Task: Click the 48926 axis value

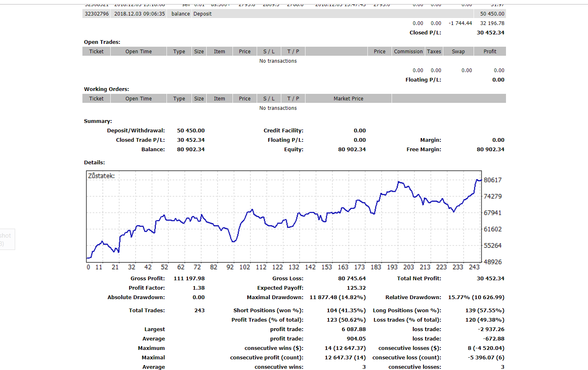Action: (492, 262)
